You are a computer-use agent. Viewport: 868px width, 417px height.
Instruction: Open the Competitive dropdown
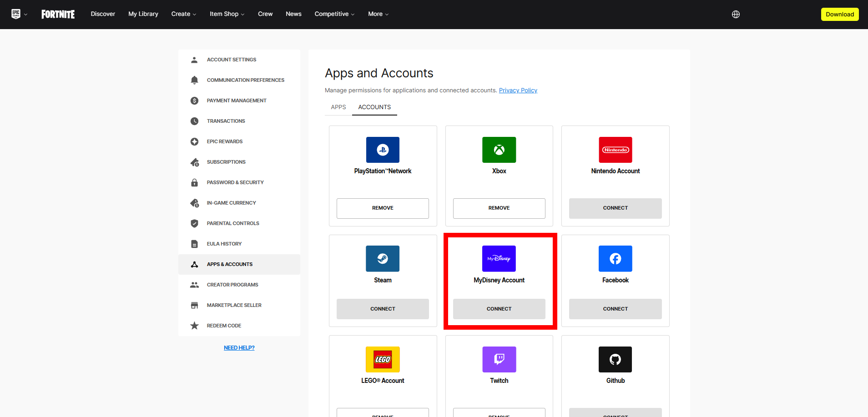pos(334,14)
